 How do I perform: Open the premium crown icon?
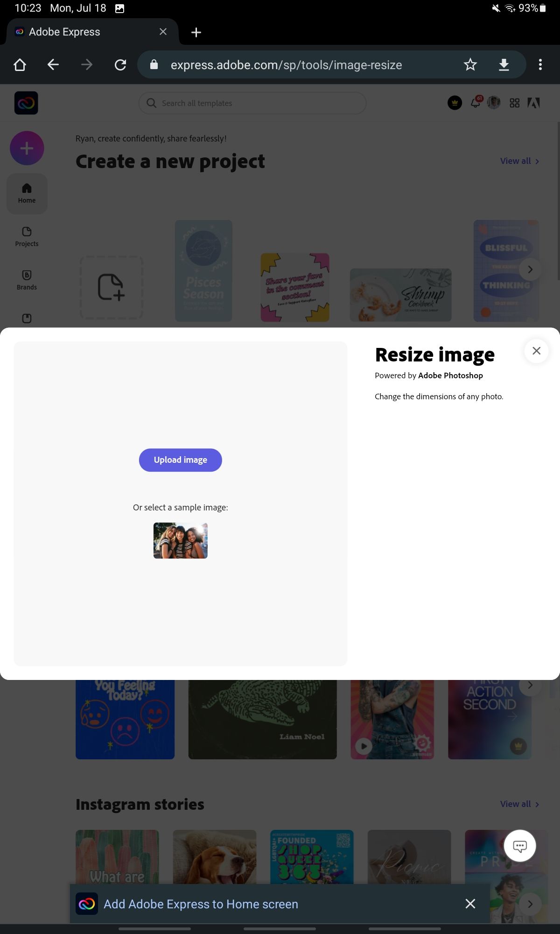point(455,103)
